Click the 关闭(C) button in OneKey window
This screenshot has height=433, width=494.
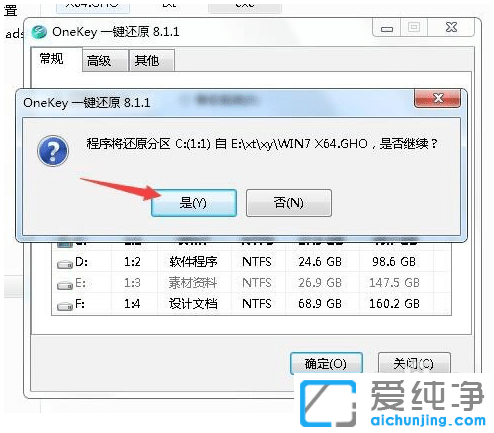414,363
